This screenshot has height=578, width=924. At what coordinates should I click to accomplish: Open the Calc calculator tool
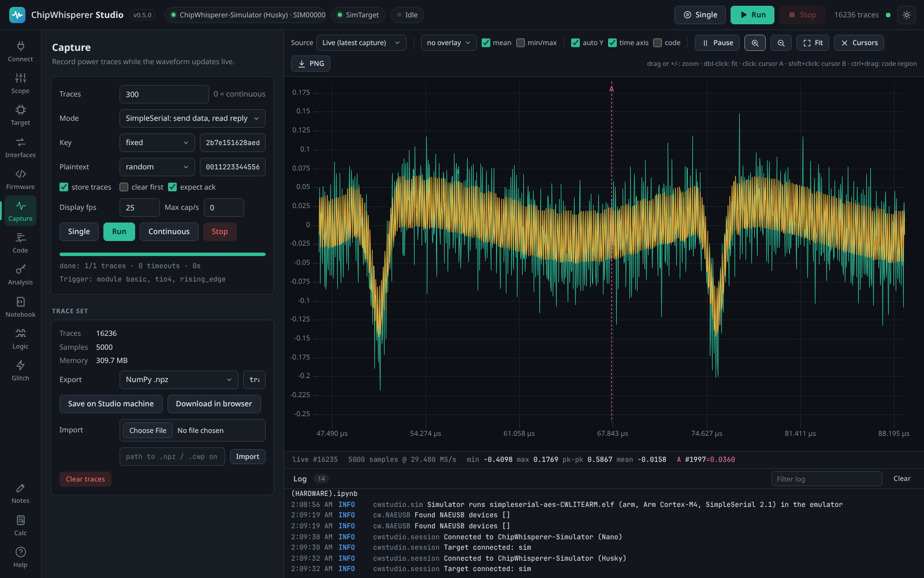pyautogui.click(x=20, y=525)
